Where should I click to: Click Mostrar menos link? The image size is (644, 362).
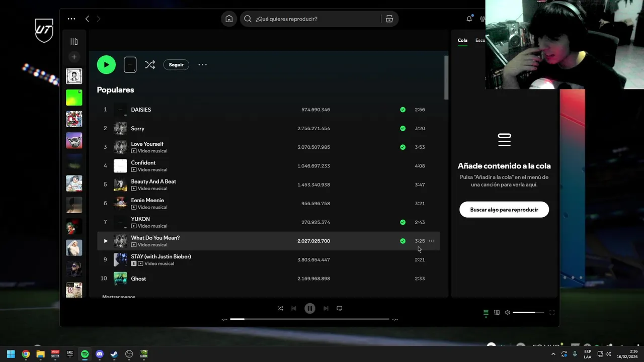[119, 297]
